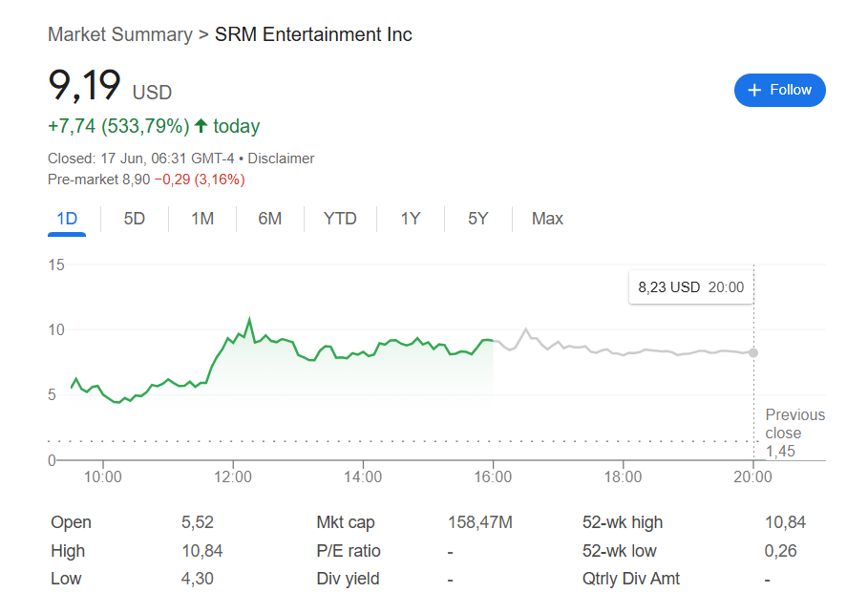The width and height of the screenshot is (868, 614).
Task: Select the Max time range tab
Action: point(547,219)
